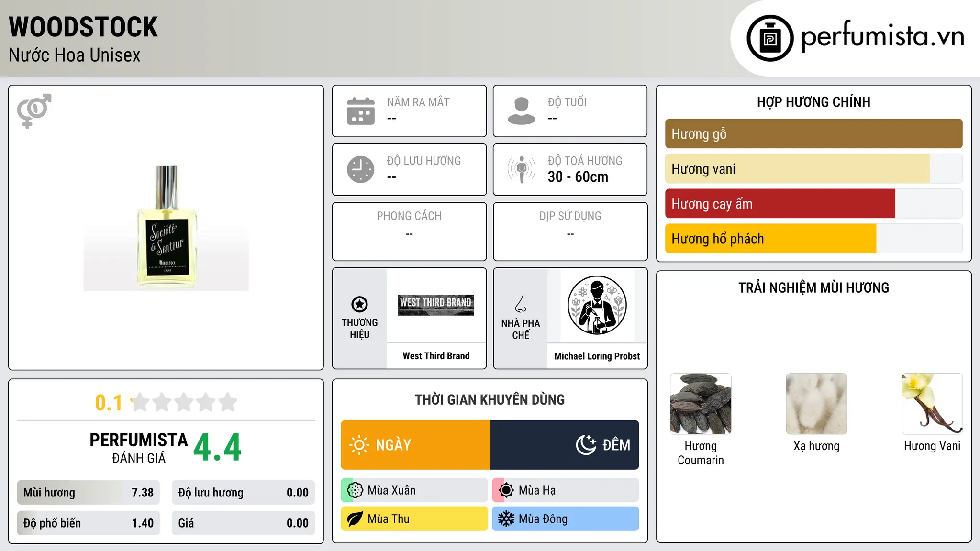Open the West Third Brand name link
The image size is (980, 551).
[436, 356]
